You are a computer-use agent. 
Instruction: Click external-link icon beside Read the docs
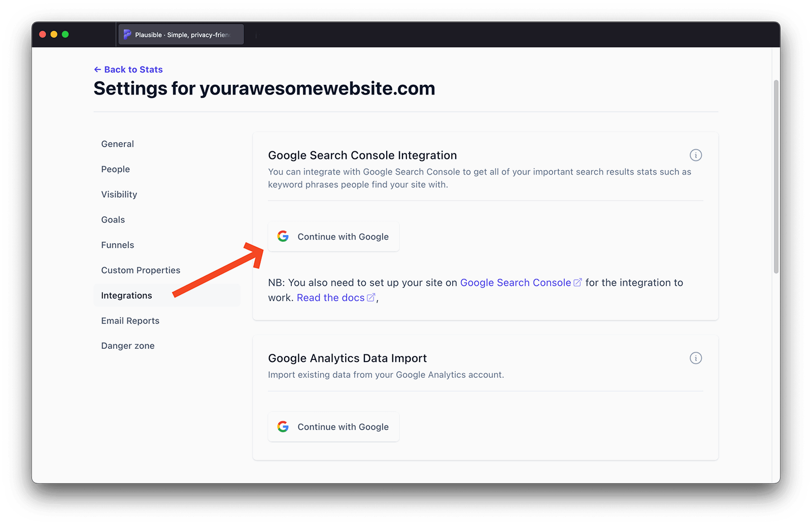371,298
